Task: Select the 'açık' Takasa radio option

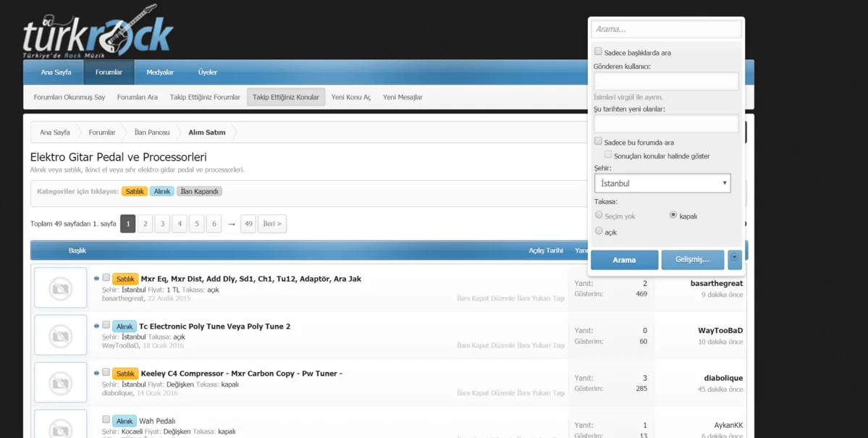Action: [x=599, y=231]
